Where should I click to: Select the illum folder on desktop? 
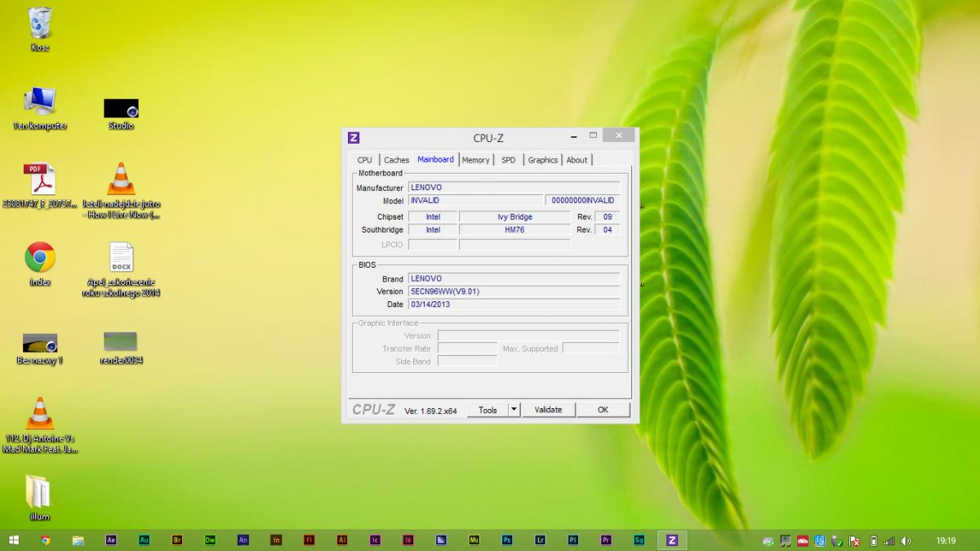click(39, 498)
